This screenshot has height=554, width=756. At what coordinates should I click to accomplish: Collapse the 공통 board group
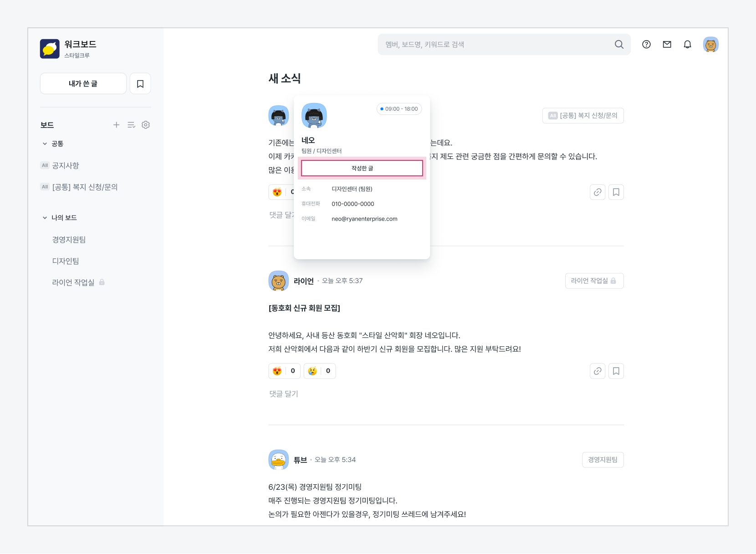(45, 144)
